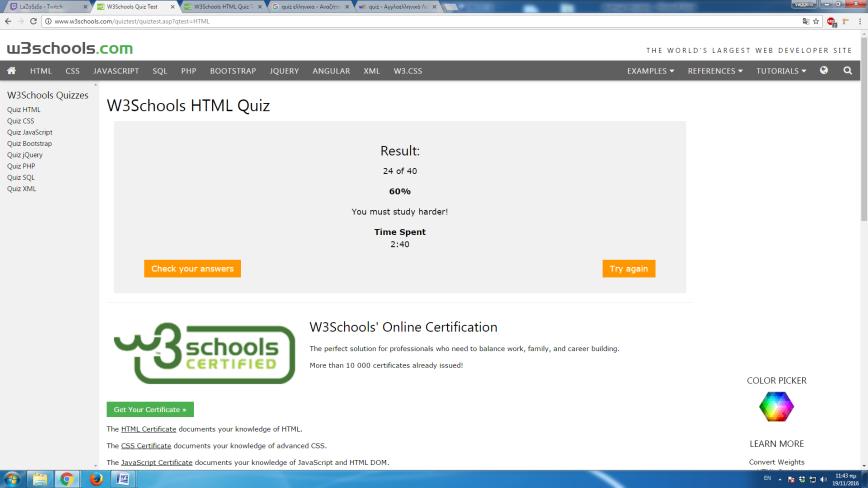Click the page vertical scrollbar thumb

click(x=864, y=128)
